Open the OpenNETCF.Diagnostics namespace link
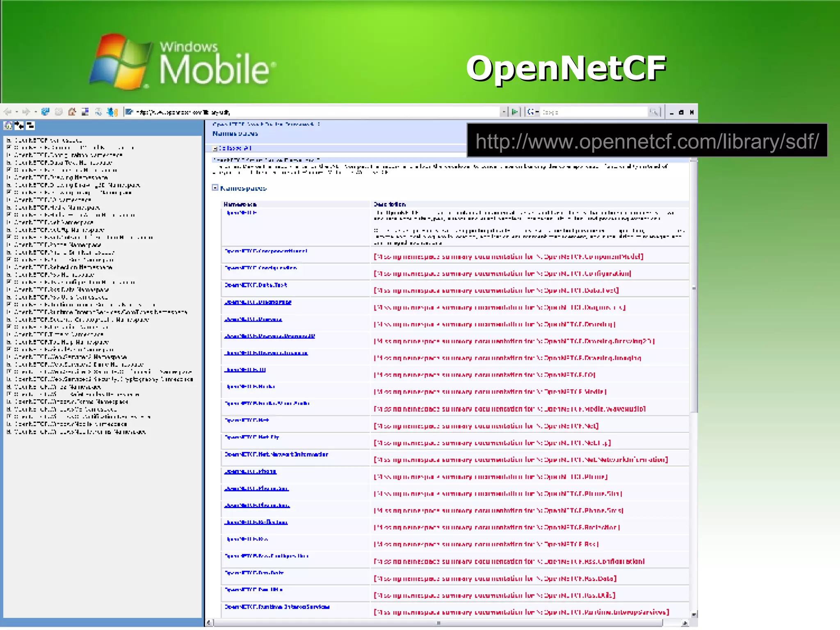This screenshot has width=840, height=630. (258, 302)
